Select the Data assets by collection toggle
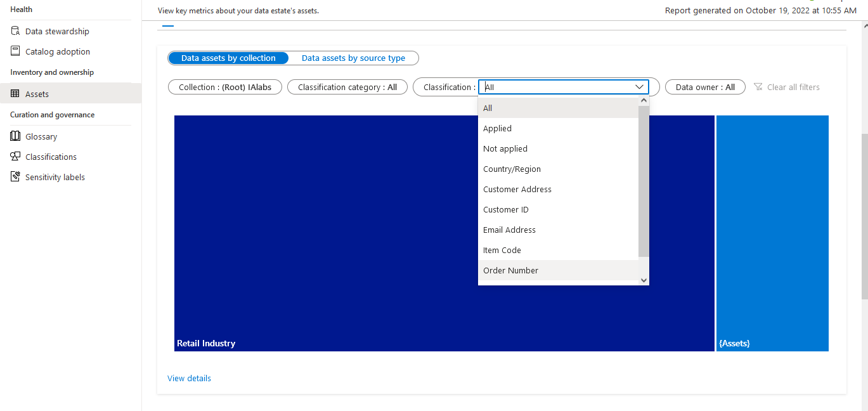 click(x=228, y=58)
